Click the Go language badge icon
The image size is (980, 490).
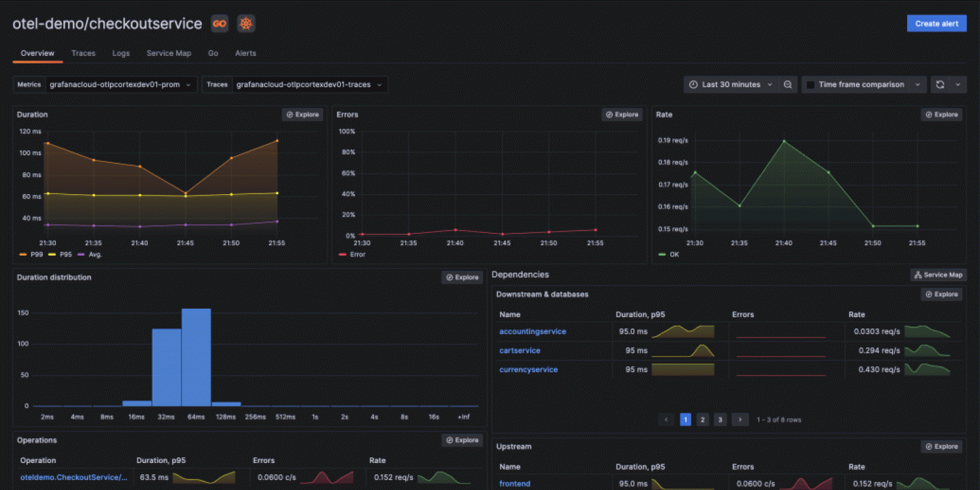(x=219, y=23)
